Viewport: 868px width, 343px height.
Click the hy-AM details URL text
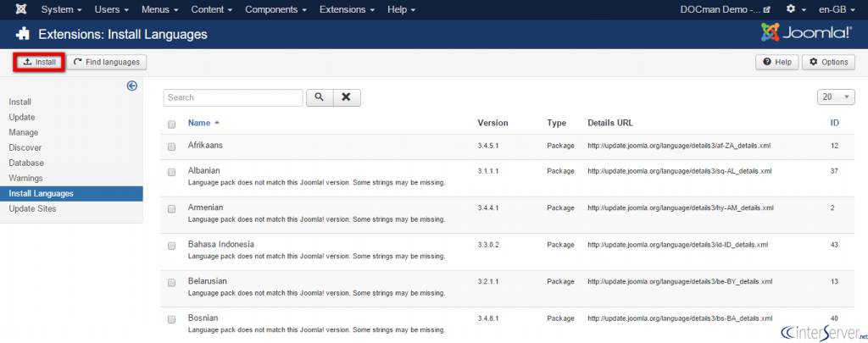[681, 208]
